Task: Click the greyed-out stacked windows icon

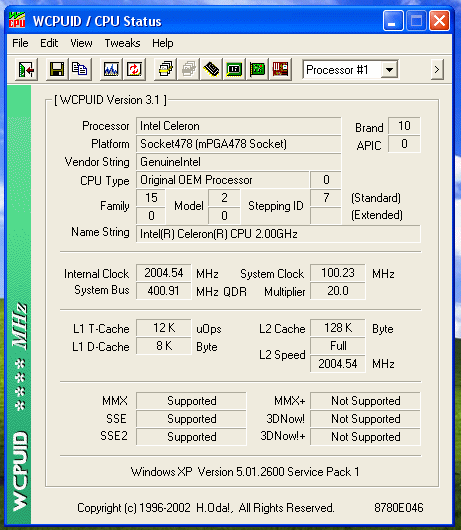Action: [189, 70]
